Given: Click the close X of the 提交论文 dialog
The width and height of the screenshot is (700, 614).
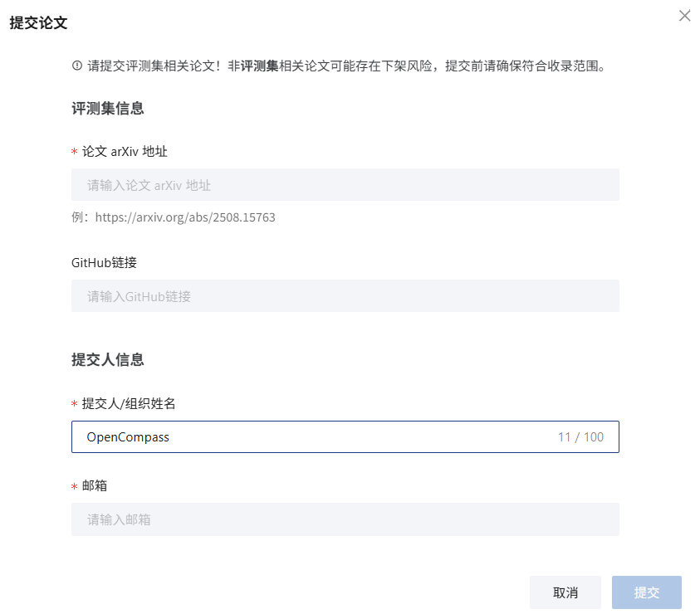Looking at the screenshot, I should pos(684,15).
